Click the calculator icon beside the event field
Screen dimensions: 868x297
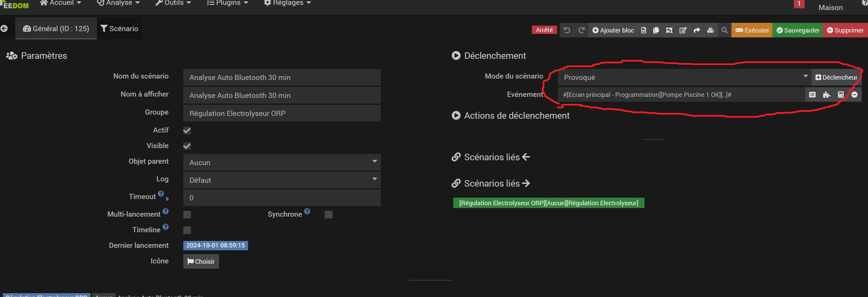pos(841,94)
